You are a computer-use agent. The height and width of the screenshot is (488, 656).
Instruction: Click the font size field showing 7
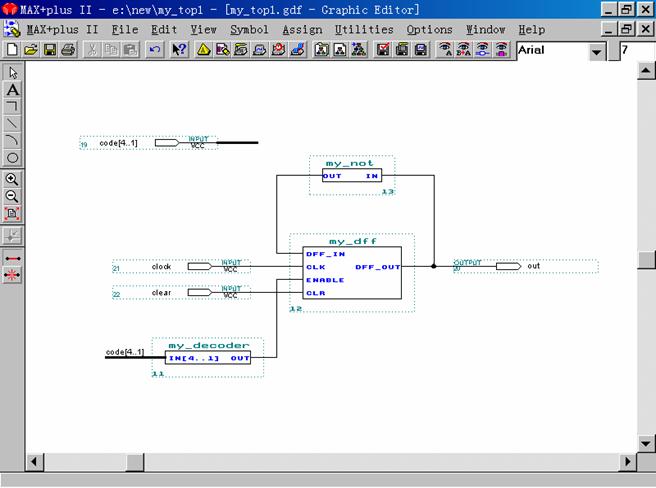[x=637, y=50]
